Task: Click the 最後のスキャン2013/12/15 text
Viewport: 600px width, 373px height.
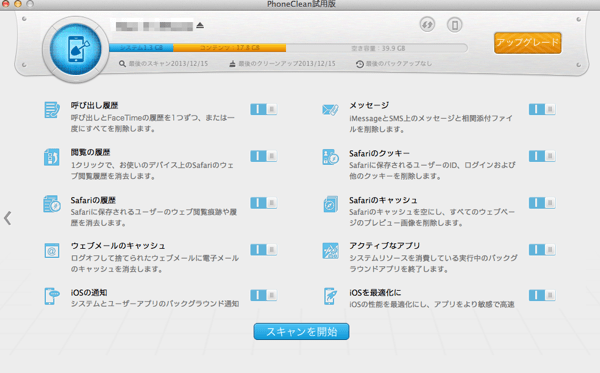Action: (168, 64)
